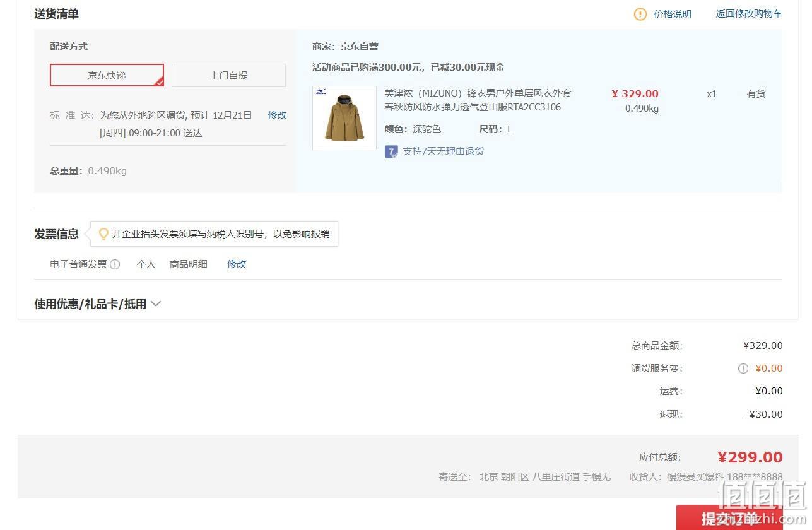Open the Mizuno jacket product title

click(x=478, y=100)
